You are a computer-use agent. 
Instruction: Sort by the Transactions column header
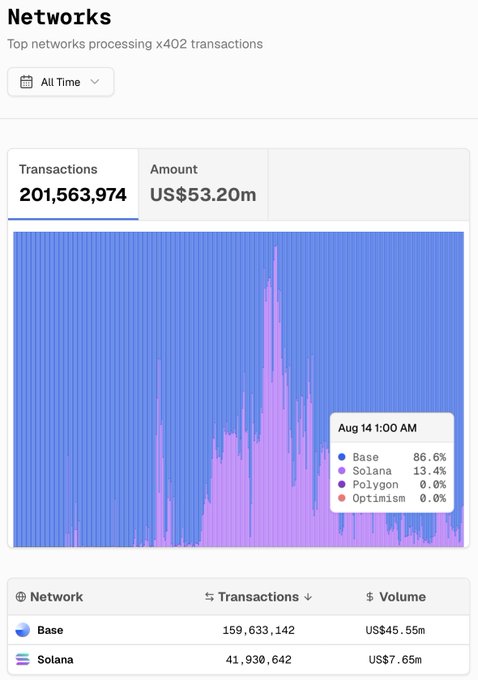pyautogui.click(x=259, y=597)
